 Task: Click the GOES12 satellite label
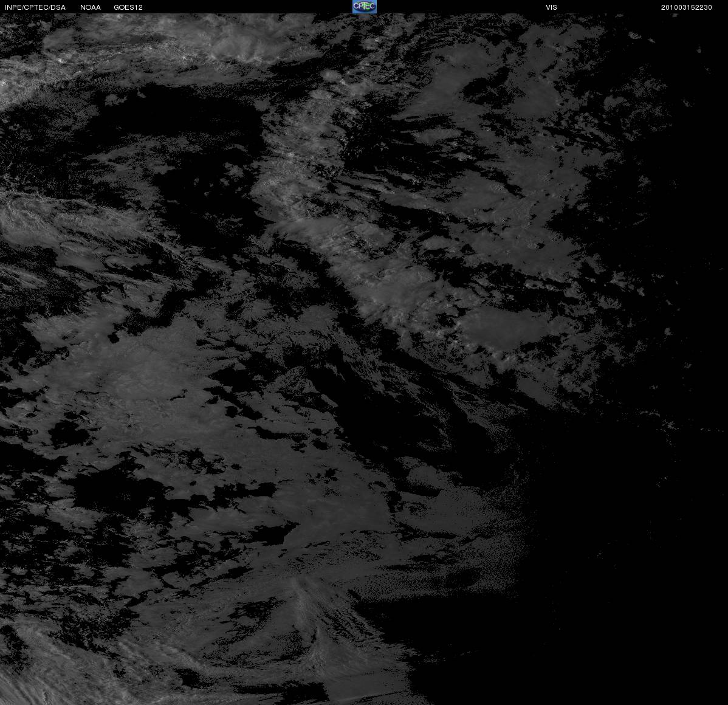[x=128, y=7]
